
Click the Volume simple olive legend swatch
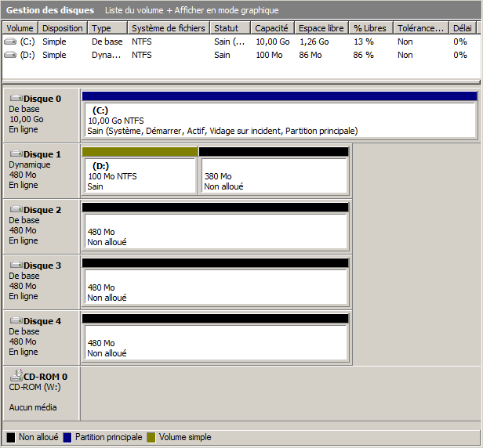[x=152, y=437]
